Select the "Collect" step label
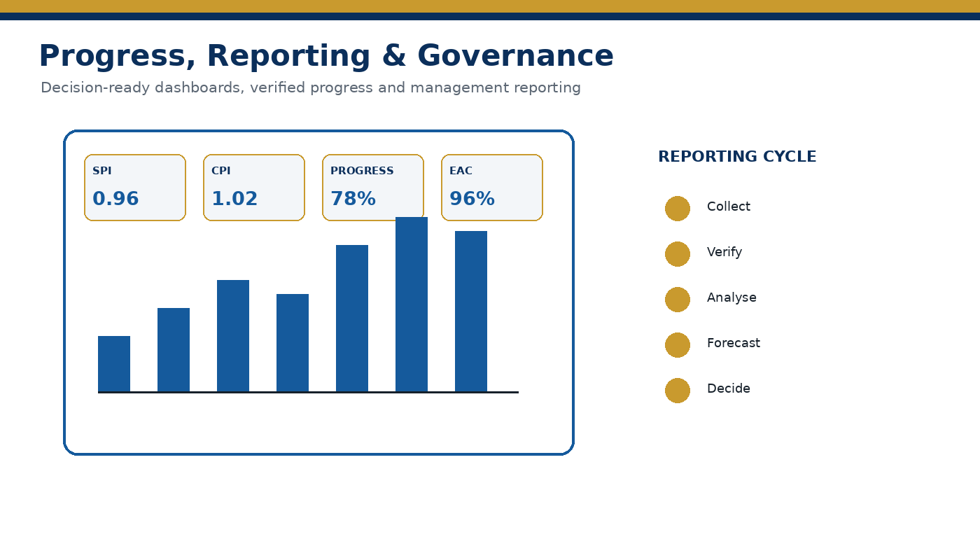 (x=729, y=207)
